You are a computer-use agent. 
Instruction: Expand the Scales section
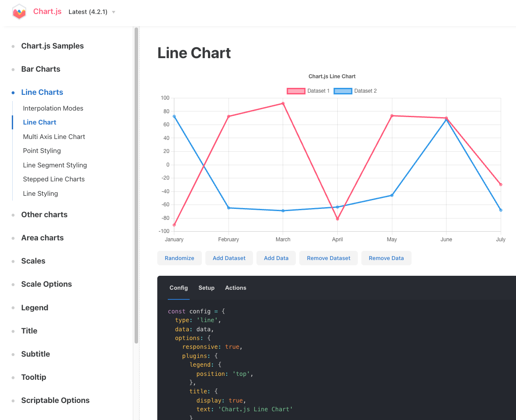[33, 261]
